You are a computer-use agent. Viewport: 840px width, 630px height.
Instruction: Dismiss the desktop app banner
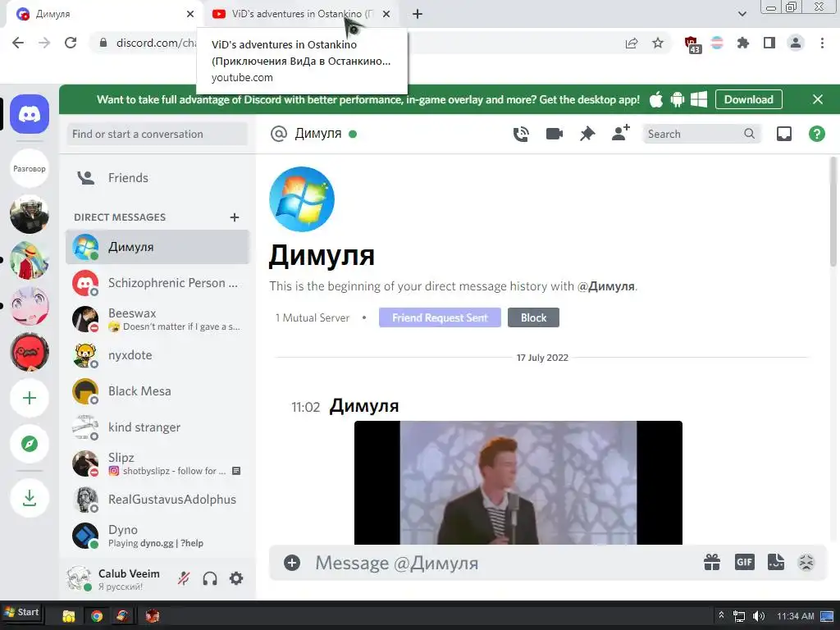[x=818, y=99]
